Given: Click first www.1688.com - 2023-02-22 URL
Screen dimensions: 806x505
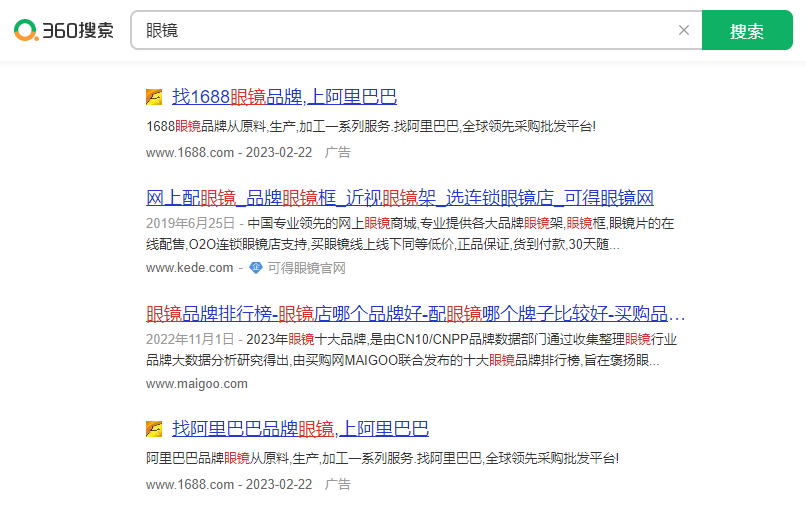Looking at the screenshot, I should point(229,152).
